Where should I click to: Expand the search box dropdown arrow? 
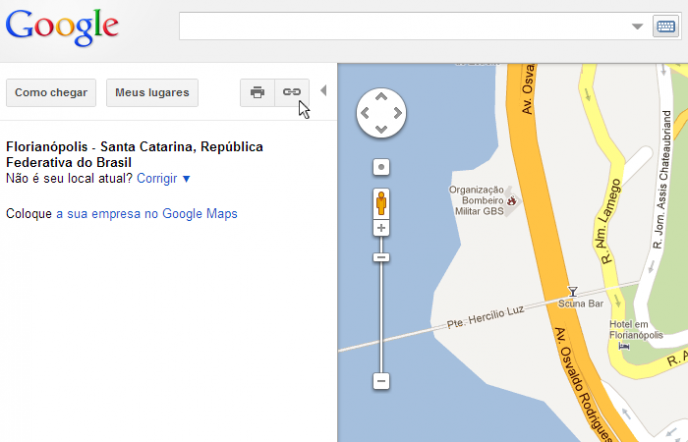pyautogui.click(x=637, y=27)
